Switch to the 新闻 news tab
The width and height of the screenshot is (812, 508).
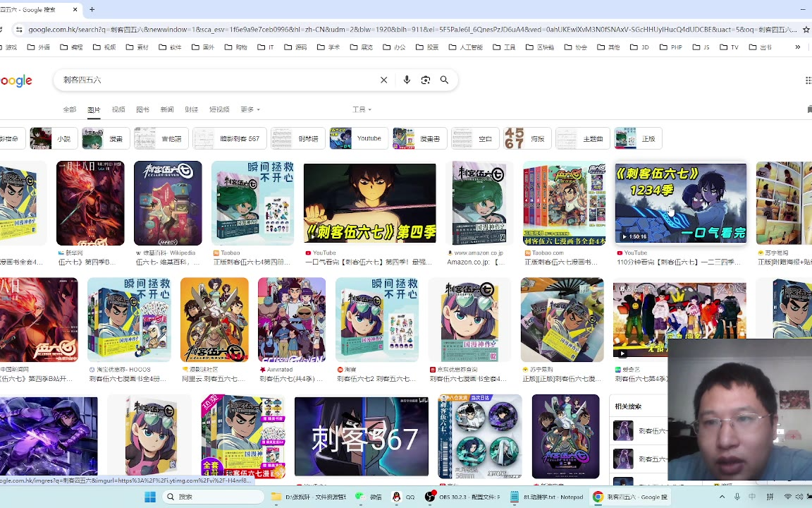click(167, 109)
